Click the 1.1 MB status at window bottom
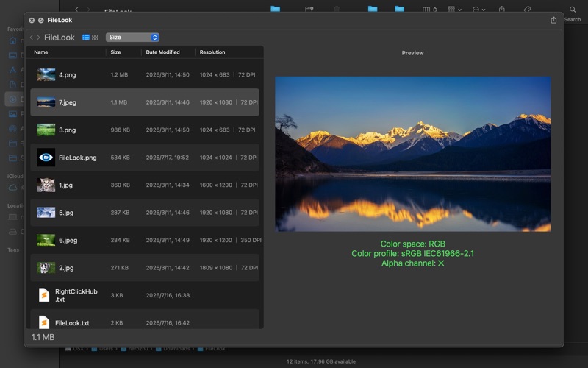The height and width of the screenshot is (368, 588). [x=43, y=337]
